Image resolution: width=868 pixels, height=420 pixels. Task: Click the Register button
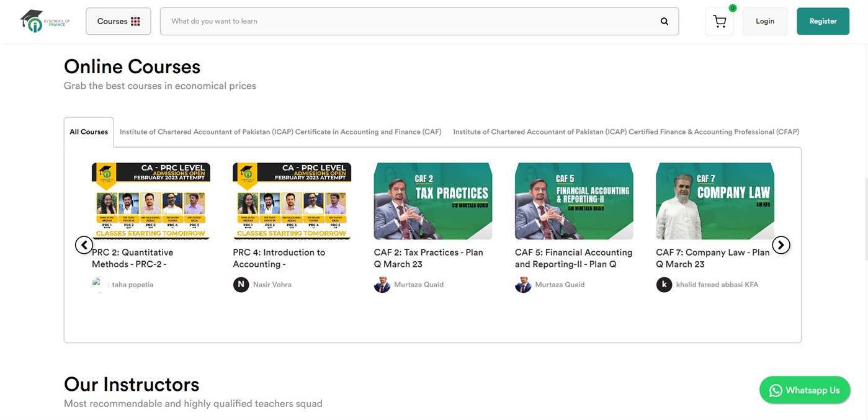823,21
